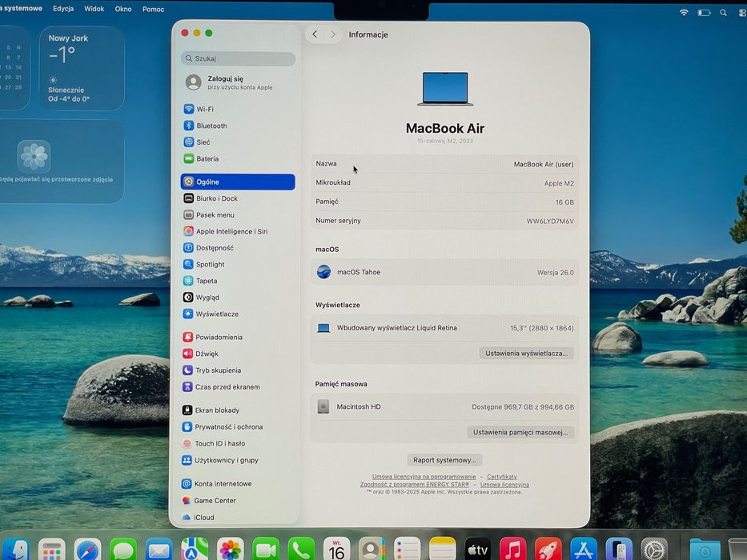Open Messages from the Dock

(123, 550)
